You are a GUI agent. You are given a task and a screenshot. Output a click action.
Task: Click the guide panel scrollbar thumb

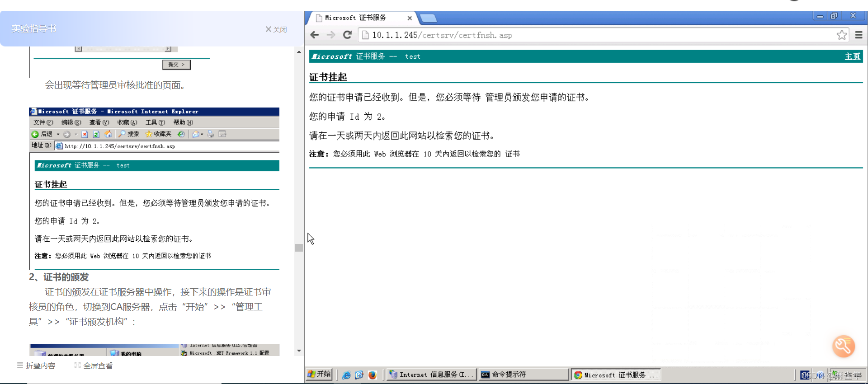(x=299, y=248)
